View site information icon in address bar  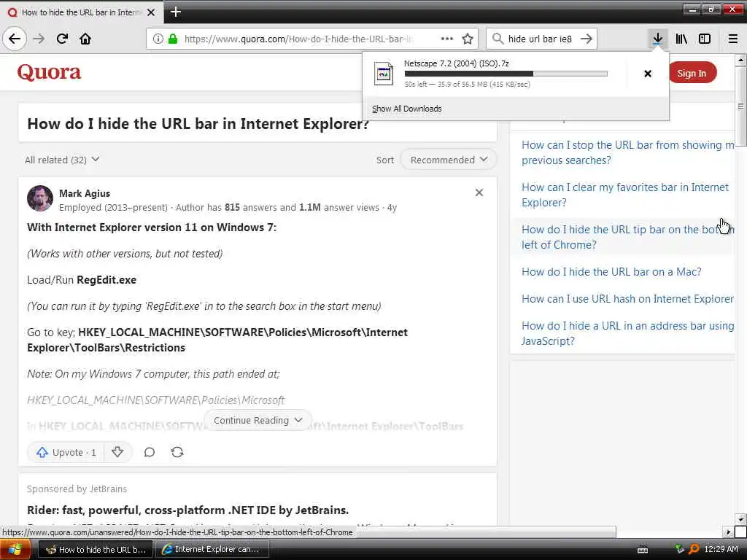[158, 39]
